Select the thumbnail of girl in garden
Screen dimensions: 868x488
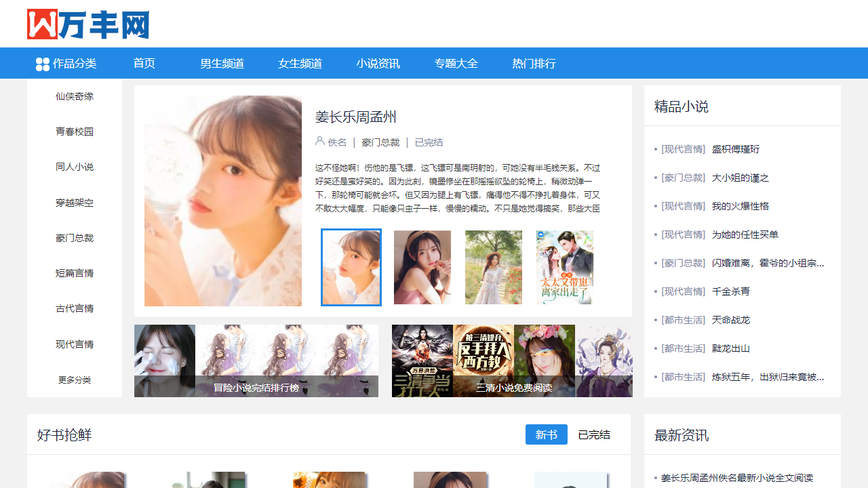494,267
